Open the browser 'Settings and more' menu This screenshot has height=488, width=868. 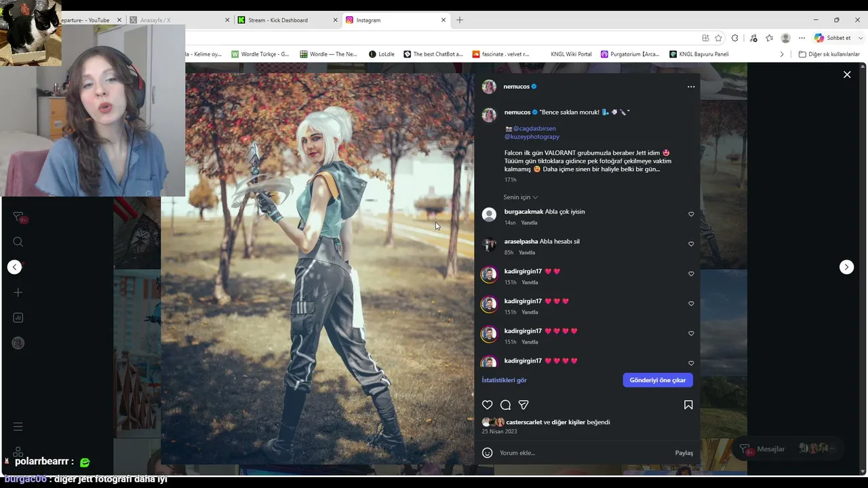coord(802,38)
